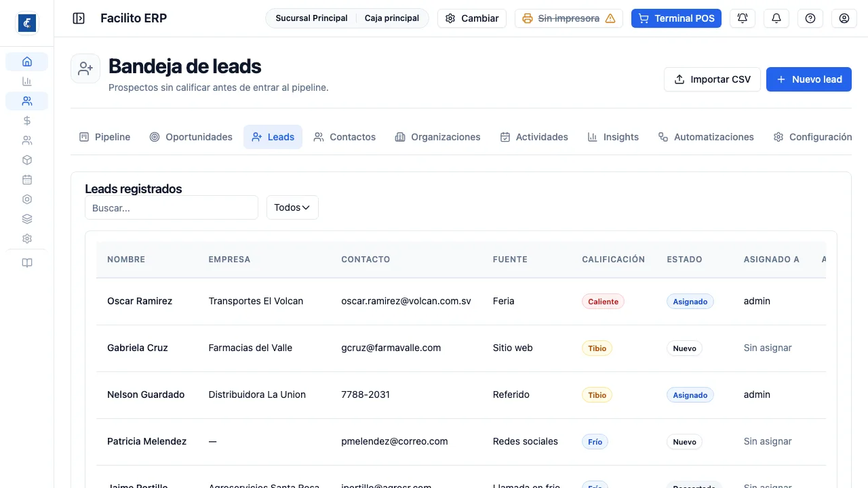Click the Nuevo lead button

809,79
